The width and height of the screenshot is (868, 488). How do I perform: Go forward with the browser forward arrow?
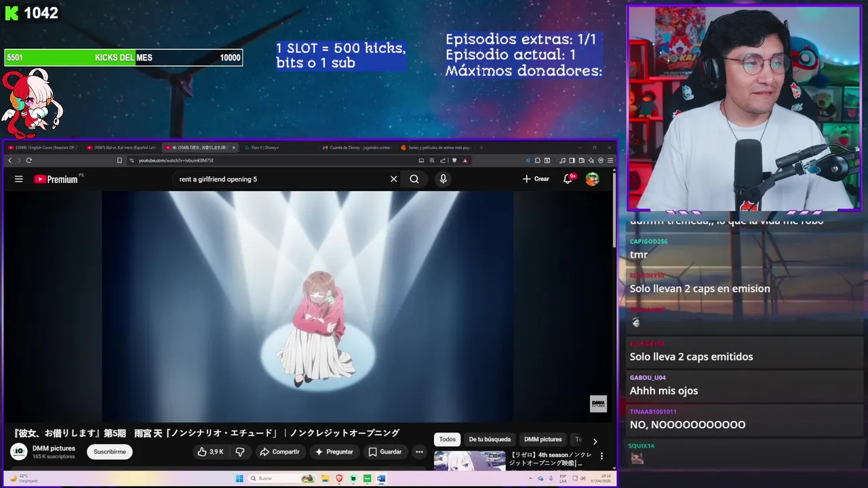[19, 161]
